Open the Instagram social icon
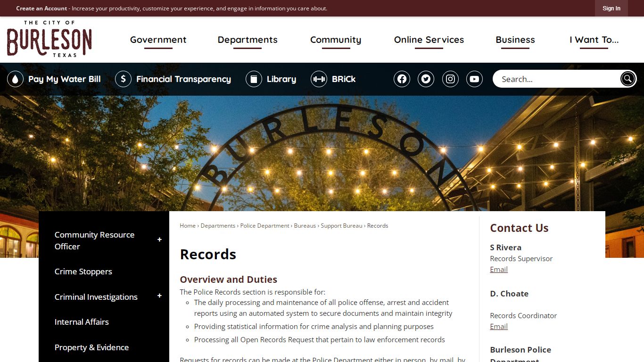The image size is (644, 362). (450, 79)
